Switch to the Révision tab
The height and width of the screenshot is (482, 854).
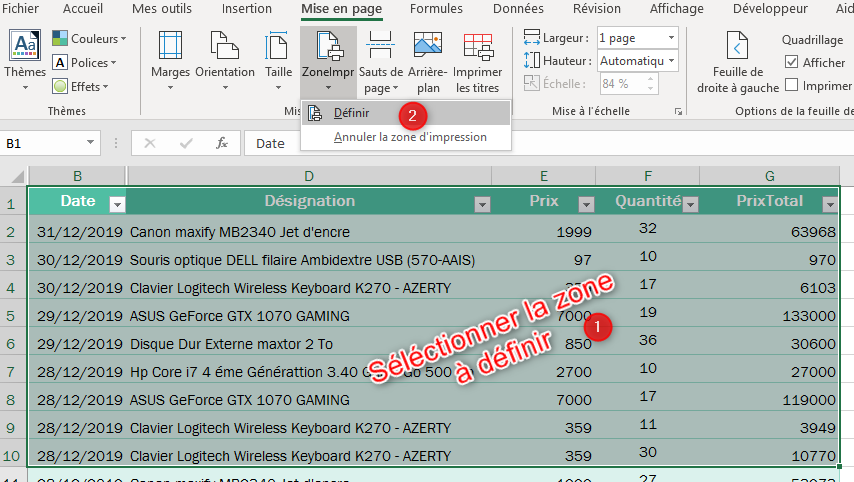click(x=596, y=9)
